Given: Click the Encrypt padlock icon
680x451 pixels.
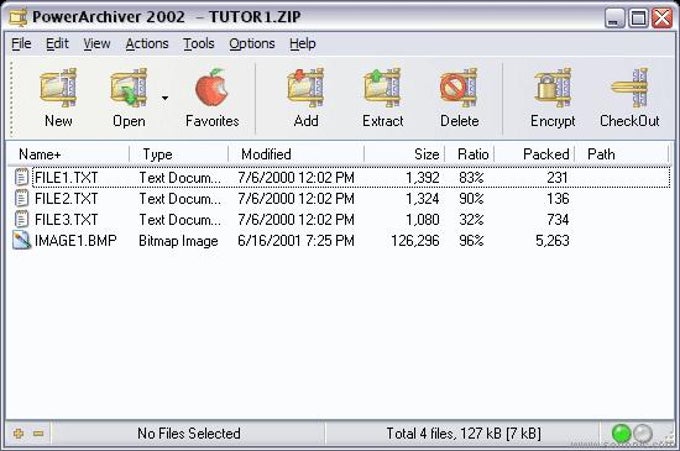Looking at the screenshot, I should (x=552, y=88).
